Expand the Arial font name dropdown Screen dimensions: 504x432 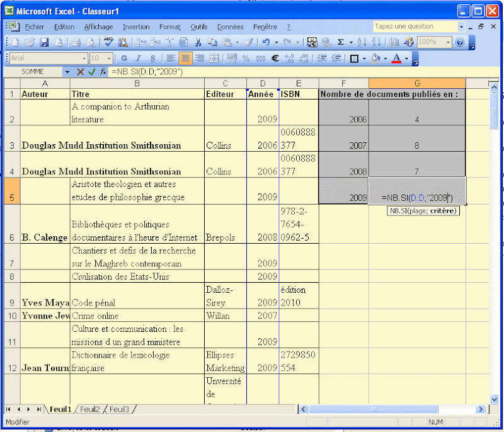coord(83,59)
